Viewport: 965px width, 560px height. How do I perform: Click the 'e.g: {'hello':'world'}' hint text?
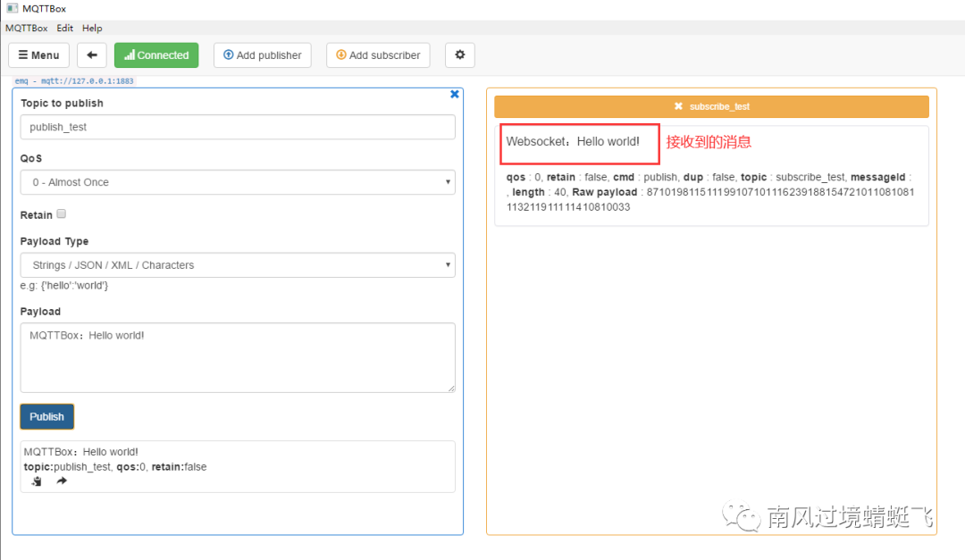tap(64, 286)
